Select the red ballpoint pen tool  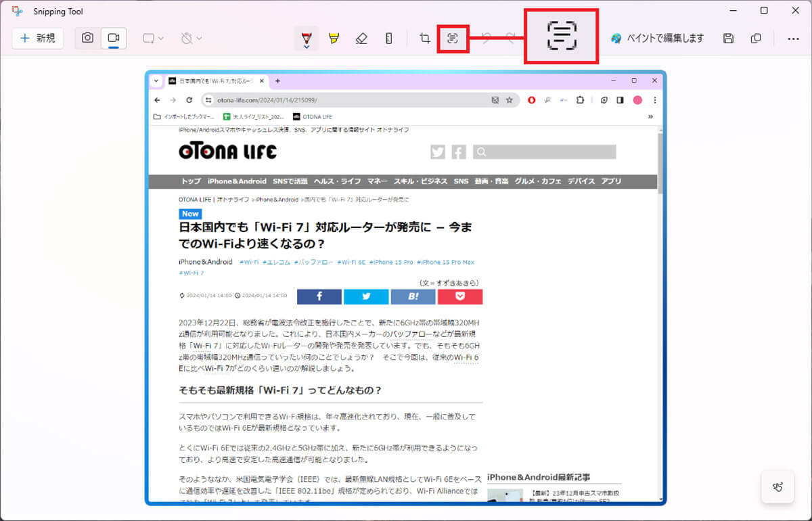307,39
